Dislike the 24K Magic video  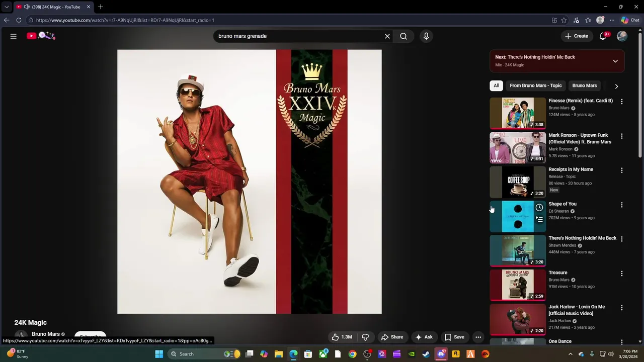[366, 337]
